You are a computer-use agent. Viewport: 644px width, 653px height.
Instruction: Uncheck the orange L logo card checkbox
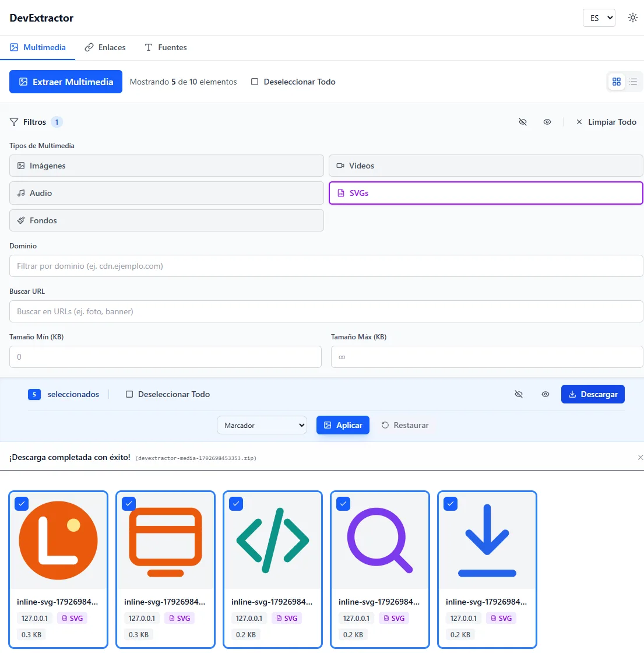(22, 504)
